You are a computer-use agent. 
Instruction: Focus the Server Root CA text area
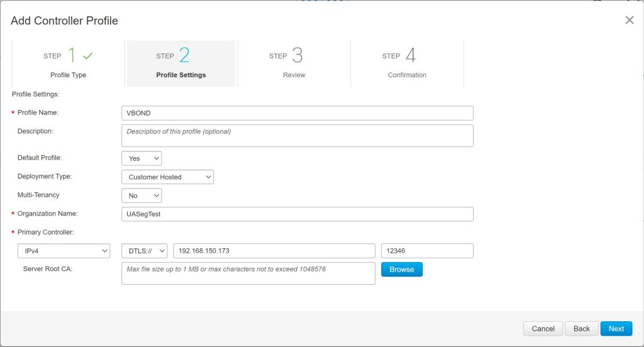pos(248,273)
